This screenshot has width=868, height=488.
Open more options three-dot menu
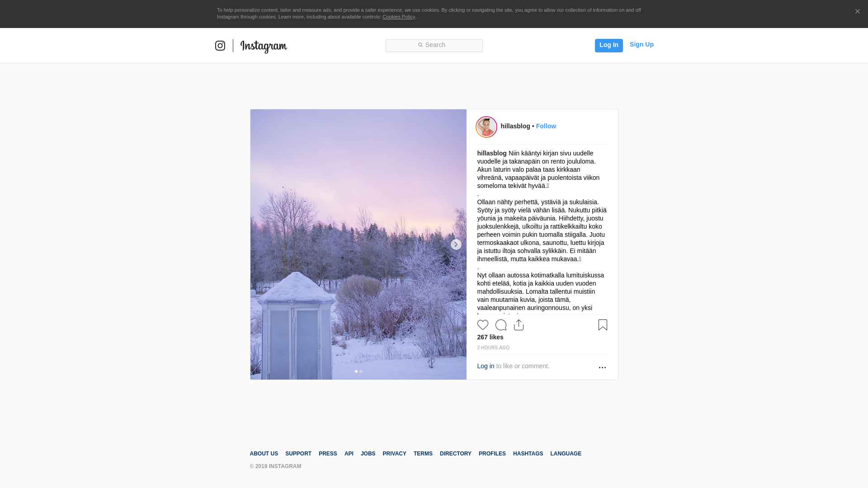click(602, 367)
